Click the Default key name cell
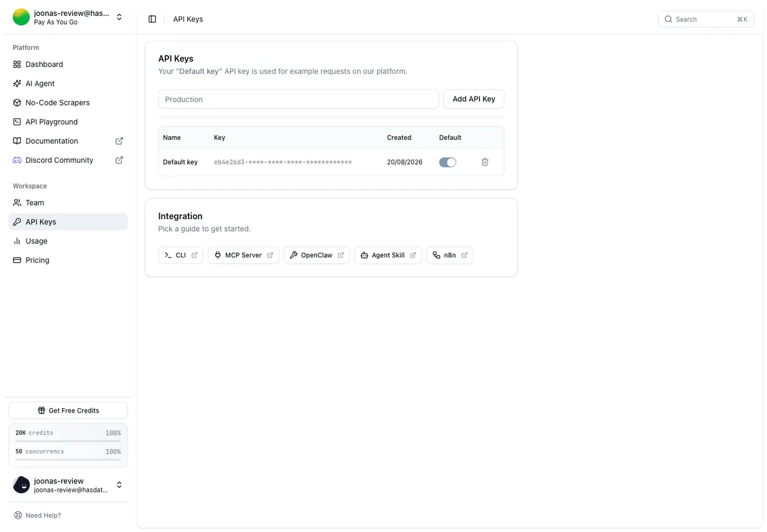 coord(180,162)
